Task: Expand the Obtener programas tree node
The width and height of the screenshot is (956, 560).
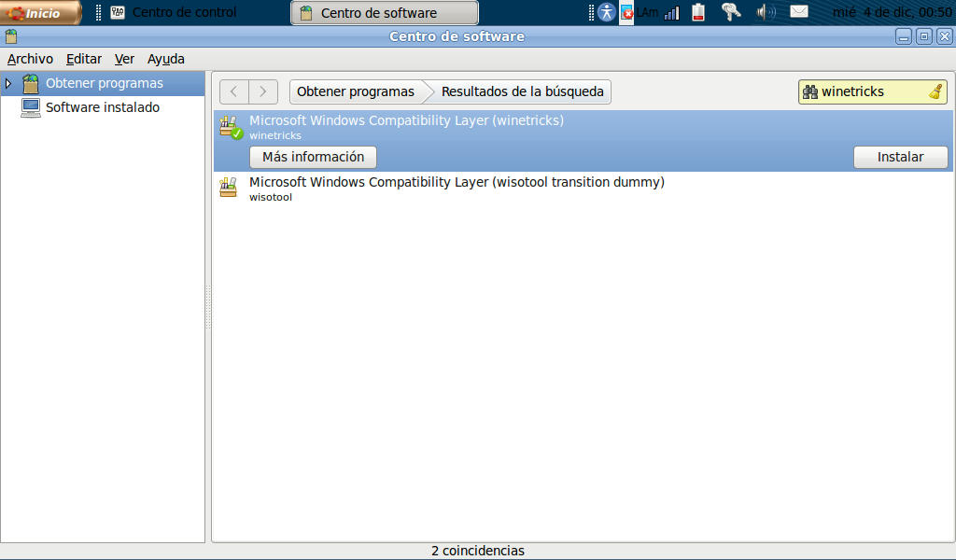Action: point(8,83)
